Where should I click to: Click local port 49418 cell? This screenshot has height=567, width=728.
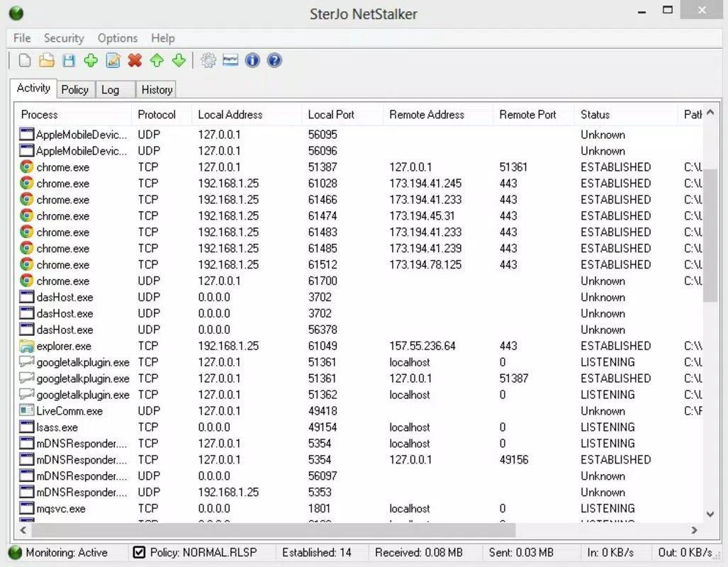tap(323, 411)
